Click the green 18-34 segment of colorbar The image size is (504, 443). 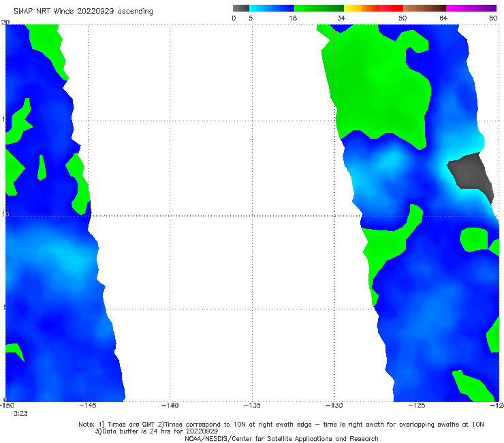pyautogui.click(x=319, y=8)
